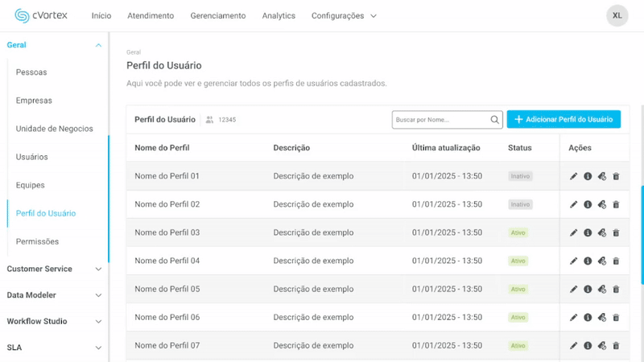Viewport: 644px width, 362px height.
Task: Click the Buscar por Nome field
Action: tap(440, 120)
